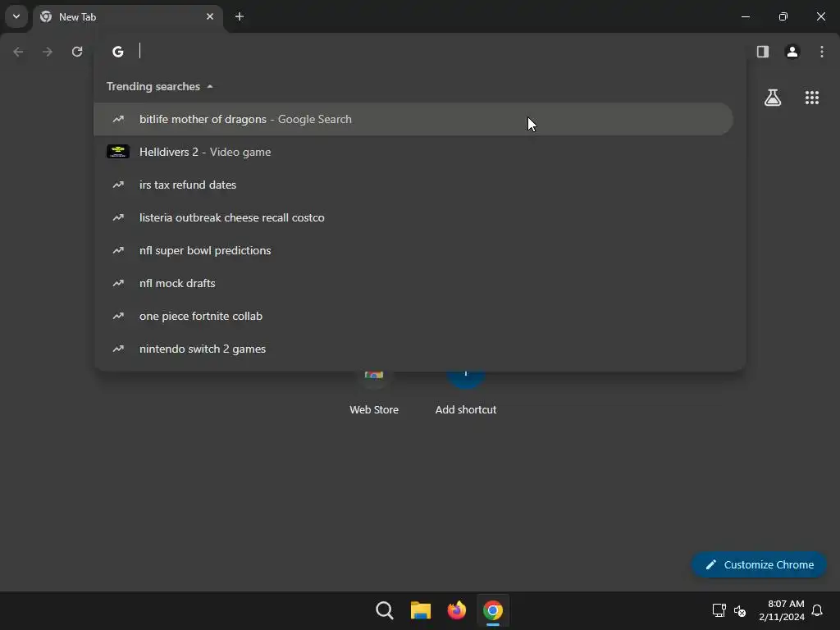Launch Firefox from taskbar
The image size is (840, 630).
coord(456,610)
